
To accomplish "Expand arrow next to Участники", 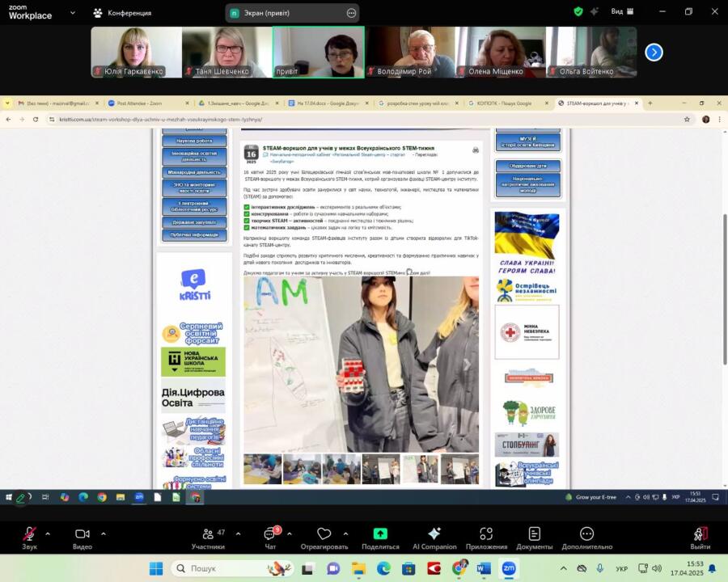I will [238, 534].
